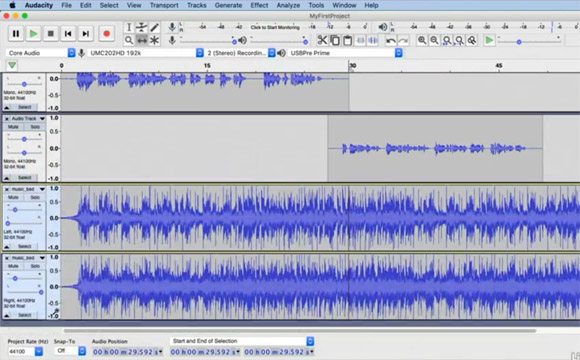Stop playback with the Stop button
This screenshot has height=360, width=580.
click(51, 34)
